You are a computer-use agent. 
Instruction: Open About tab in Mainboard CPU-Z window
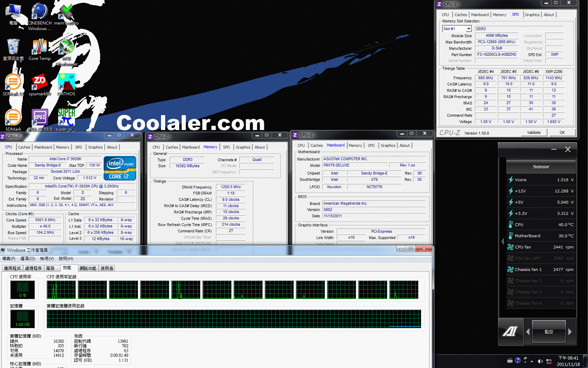pos(405,145)
